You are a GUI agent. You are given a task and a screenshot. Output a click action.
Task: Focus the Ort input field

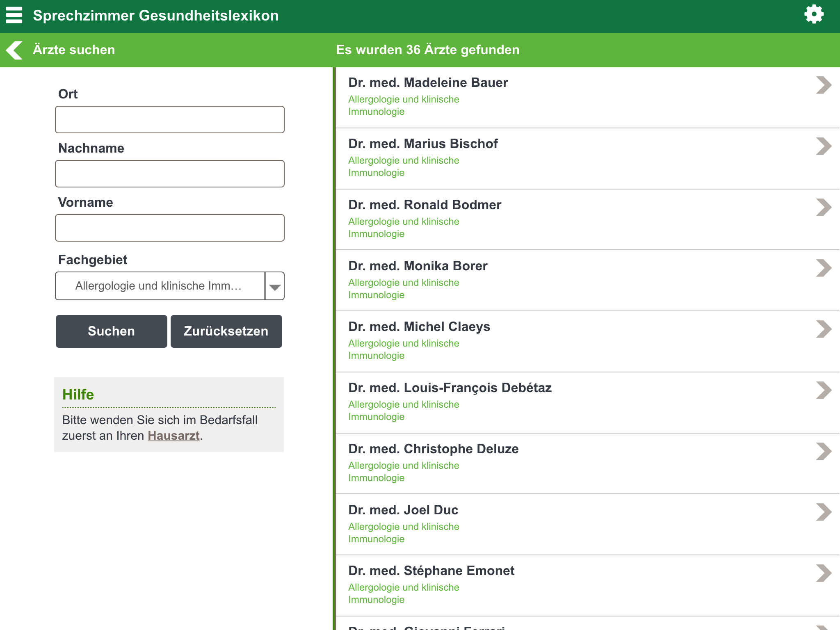170,120
